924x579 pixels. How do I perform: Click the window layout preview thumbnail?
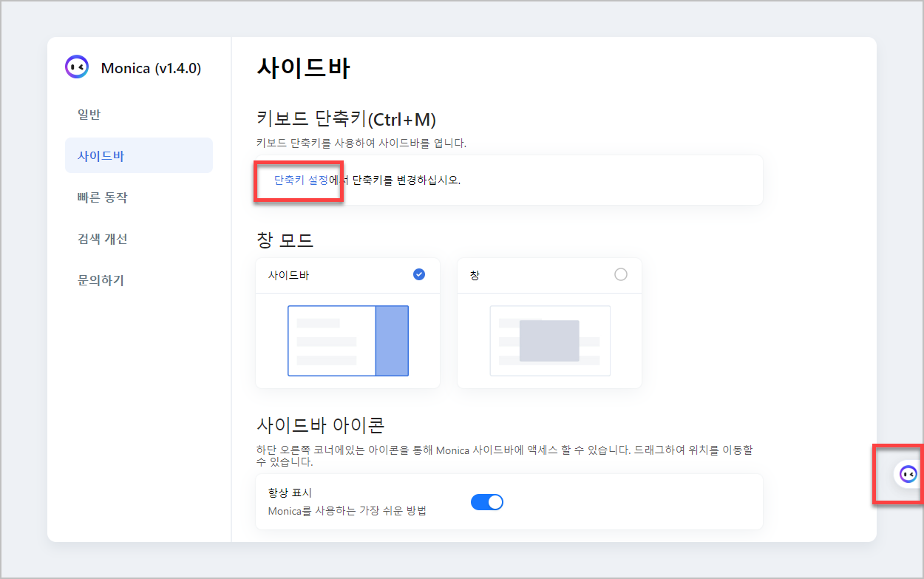point(549,340)
